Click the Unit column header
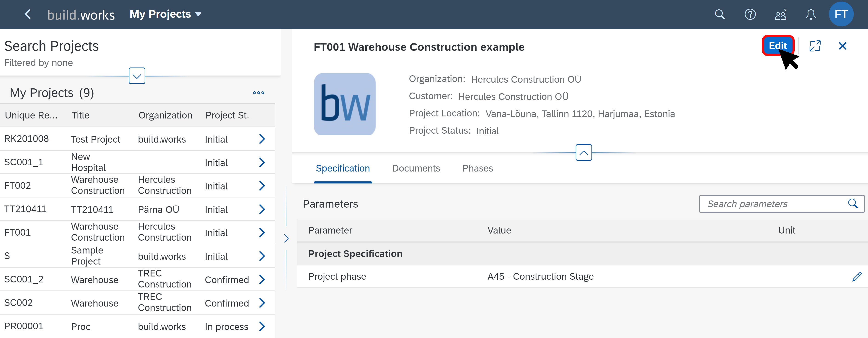The image size is (868, 338). [x=786, y=230]
